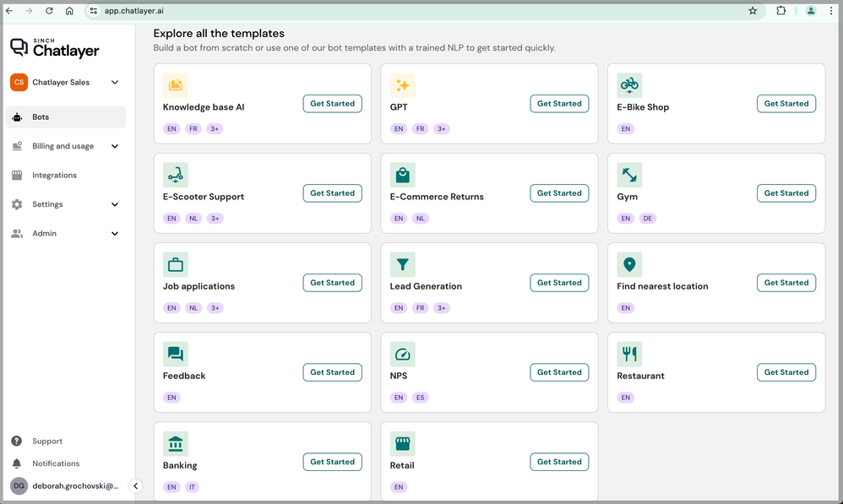This screenshot has height=504, width=843.
Task: Open the Bots menu item
Action: [x=66, y=117]
